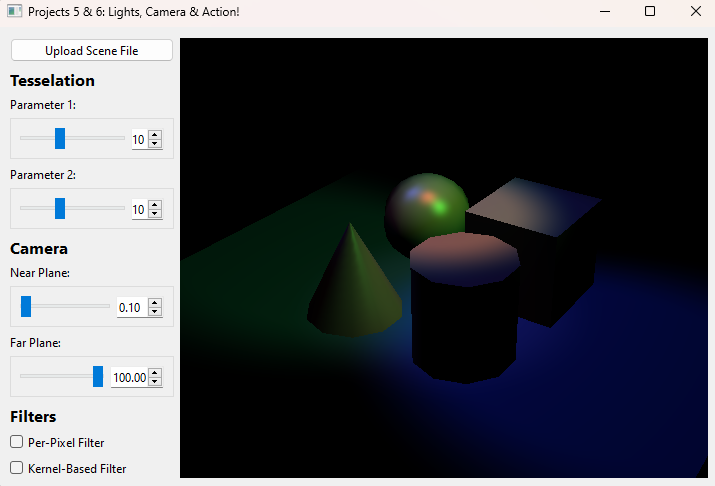The width and height of the screenshot is (715, 486).
Task: Click the Parameter 1 slider handle
Action: point(60,138)
